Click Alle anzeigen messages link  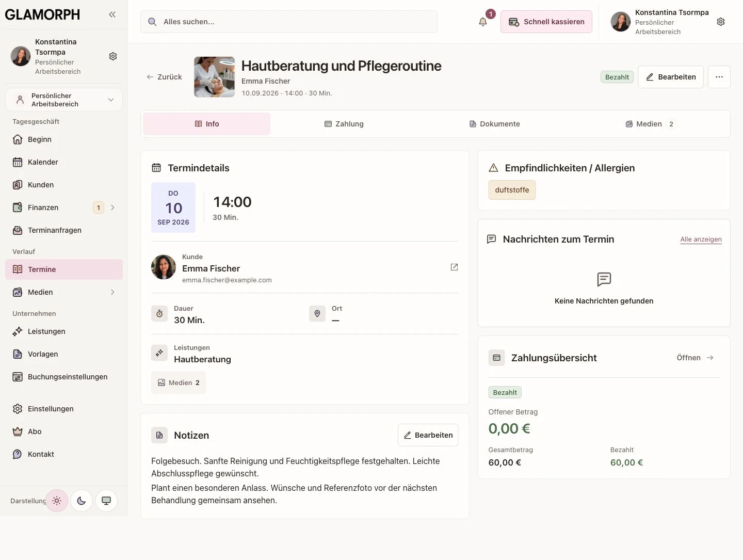click(x=701, y=239)
